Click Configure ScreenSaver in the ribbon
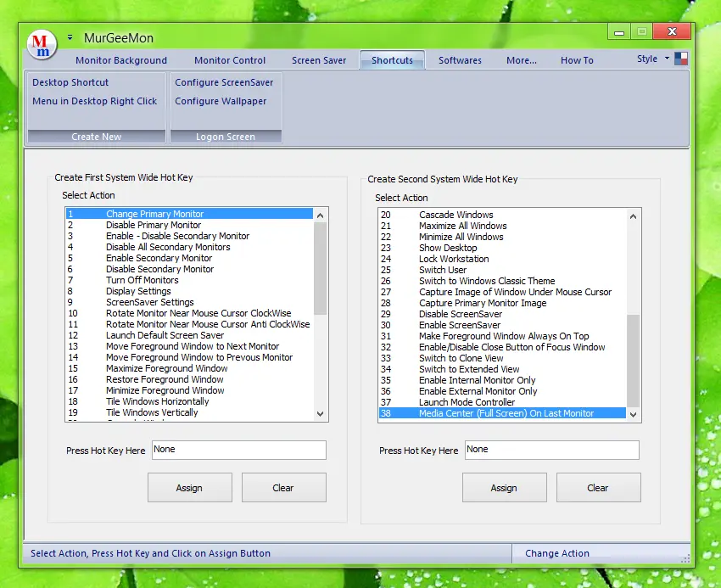The image size is (721, 588). point(224,82)
